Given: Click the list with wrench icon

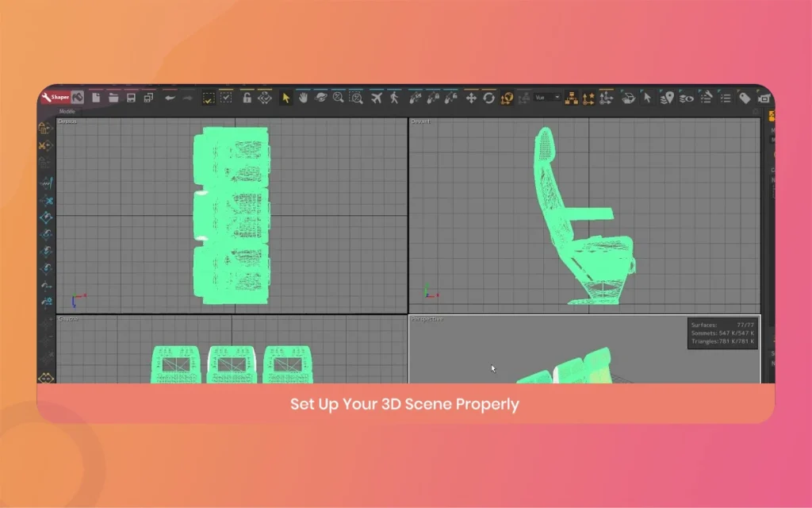Looking at the screenshot, I should [706, 98].
